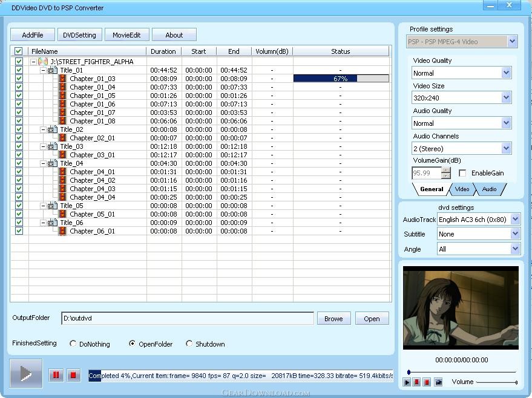Click the Volume slider handle
Image resolution: width=532 pixels, height=398 pixels.
pyautogui.click(x=516, y=382)
